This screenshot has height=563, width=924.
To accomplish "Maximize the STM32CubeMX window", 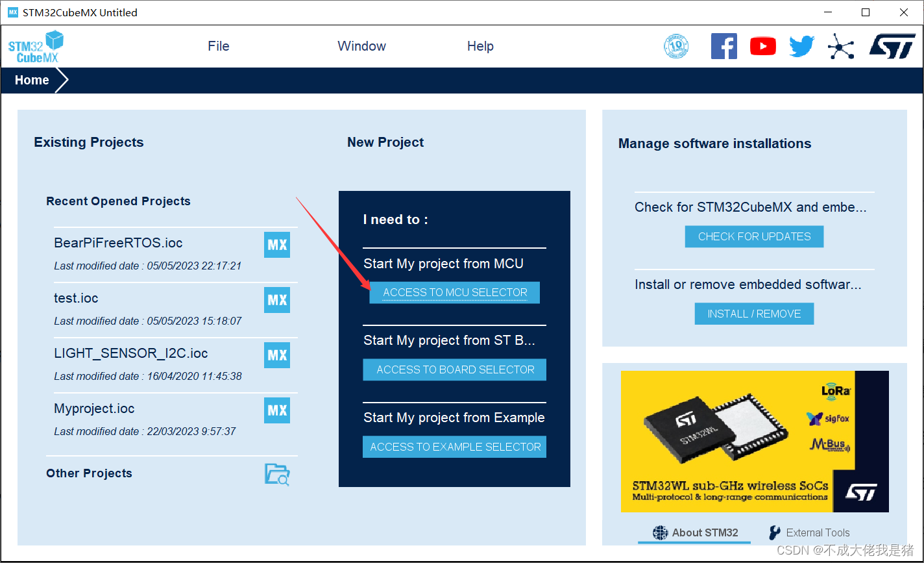I will click(x=865, y=12).
